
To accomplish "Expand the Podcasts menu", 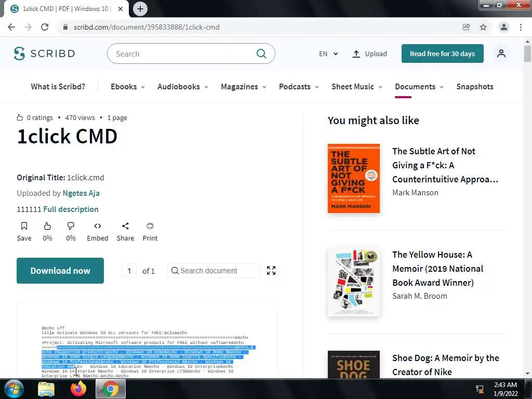I will (x=299, y=87).
